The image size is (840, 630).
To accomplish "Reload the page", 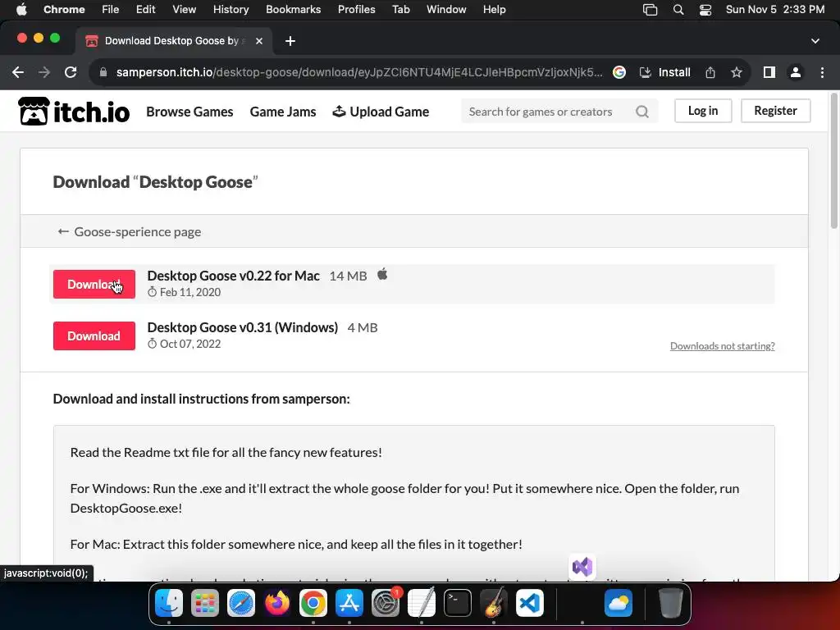I will [x=71, y=72].
